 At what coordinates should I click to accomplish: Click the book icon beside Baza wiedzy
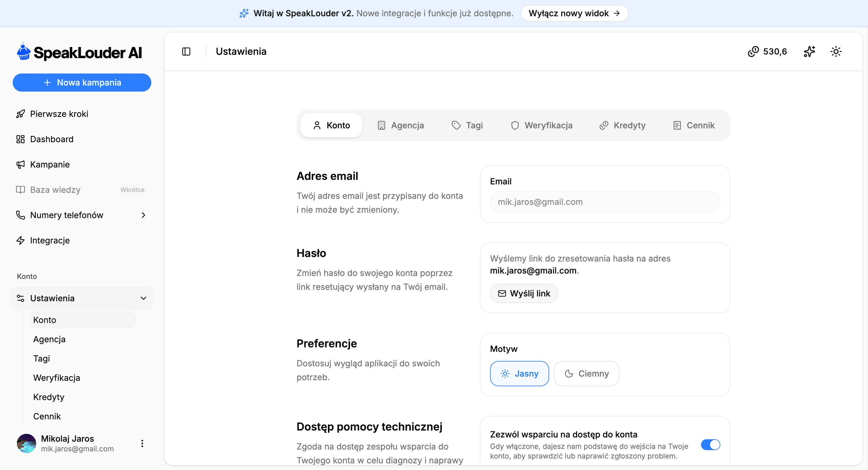[x=20, y=190]
